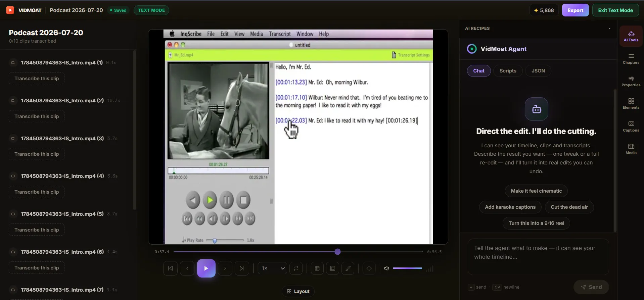Screen dimensions: 644x300
Task: Switch to the Scripts tab
Action: click(x=508, y=71)
